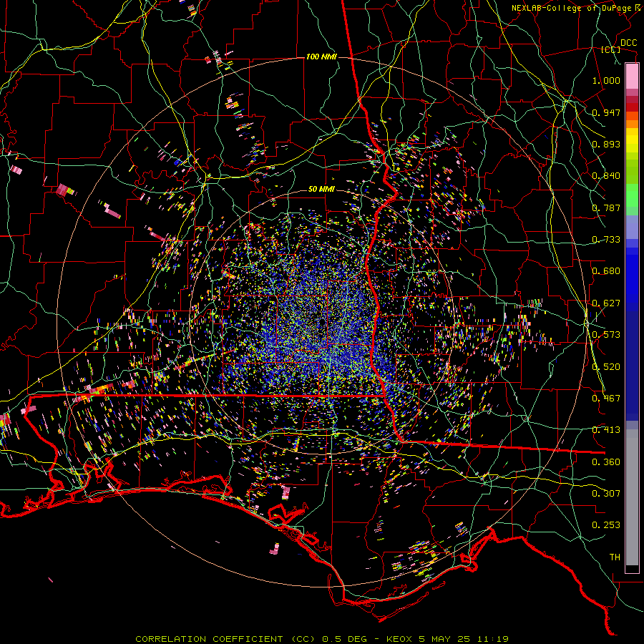Click the DCC product label

coord(628,43)
